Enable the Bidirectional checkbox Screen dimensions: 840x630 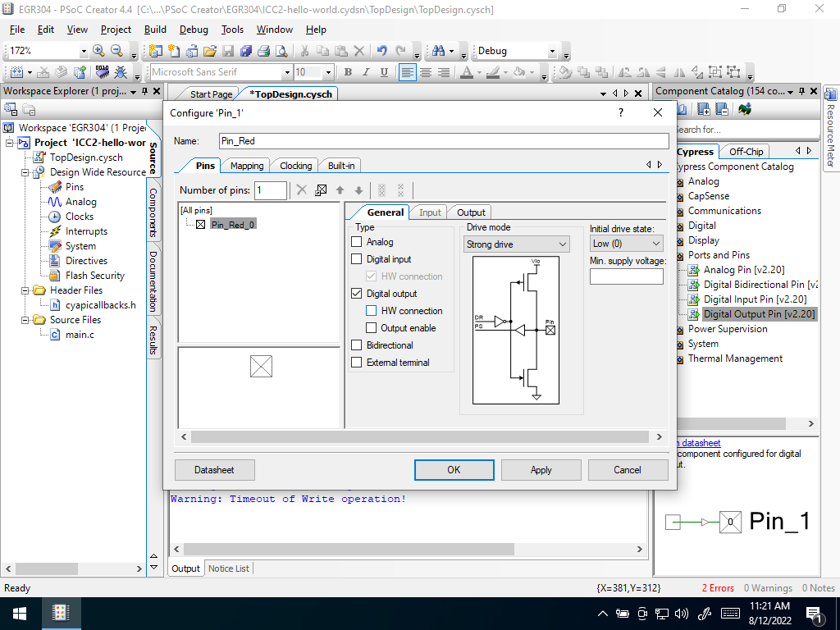(356, 345)
